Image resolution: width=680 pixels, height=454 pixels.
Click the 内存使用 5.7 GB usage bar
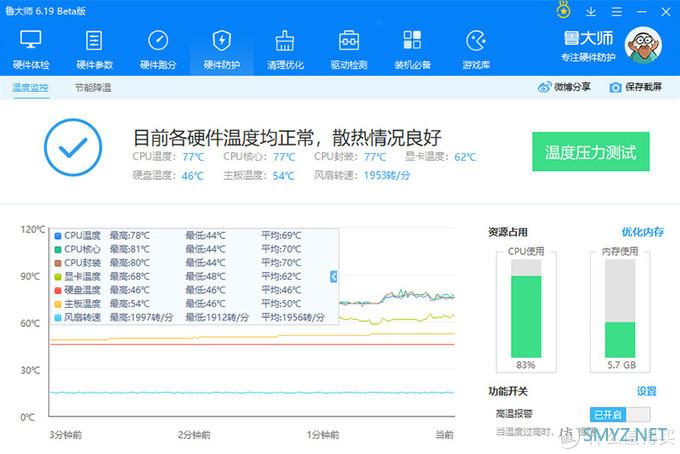[620, 308]
